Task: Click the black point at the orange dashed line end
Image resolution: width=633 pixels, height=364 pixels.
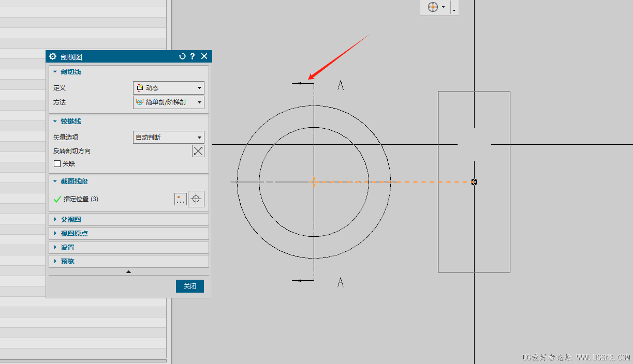Action: click(474, 182)
